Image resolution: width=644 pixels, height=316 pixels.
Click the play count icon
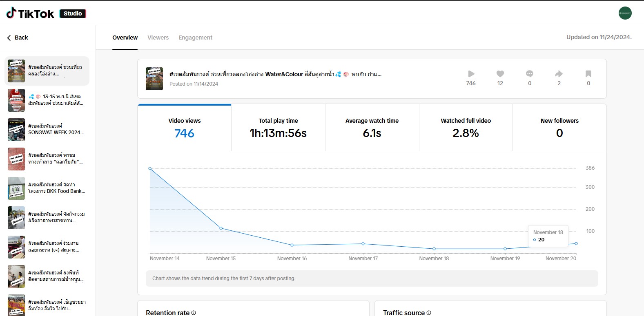coord(471,74)
